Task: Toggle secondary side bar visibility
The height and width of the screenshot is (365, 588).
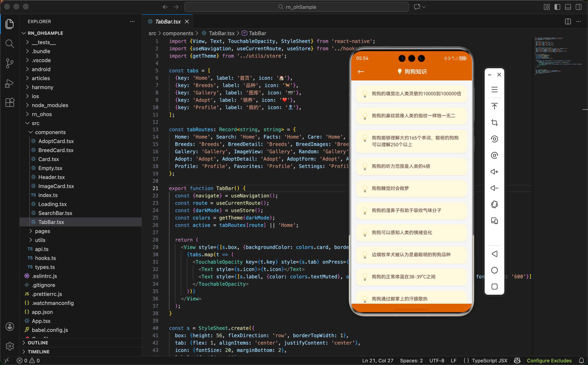Action: pyautogui.click(x=578, y=7)
